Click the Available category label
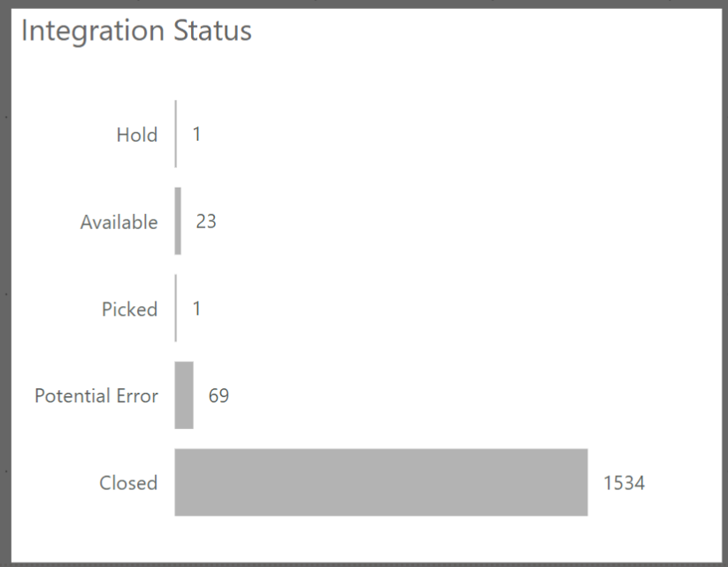Image resolution: width=728 pixels, height=567 pixels. click(119, 222)
